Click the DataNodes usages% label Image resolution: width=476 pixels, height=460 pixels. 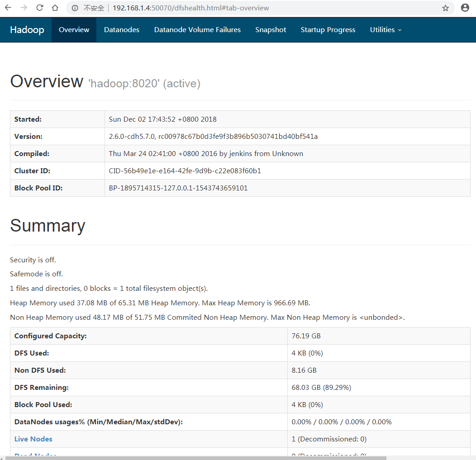point(99,422)
